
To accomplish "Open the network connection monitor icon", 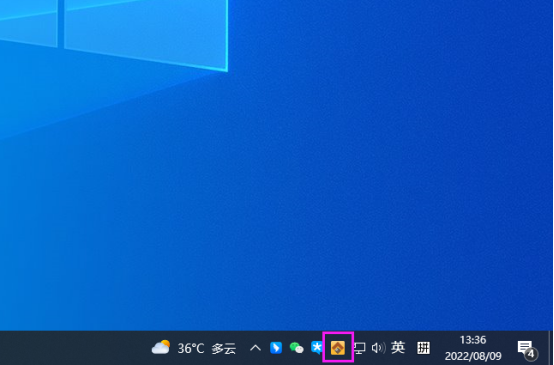I will tap(359, 348).
